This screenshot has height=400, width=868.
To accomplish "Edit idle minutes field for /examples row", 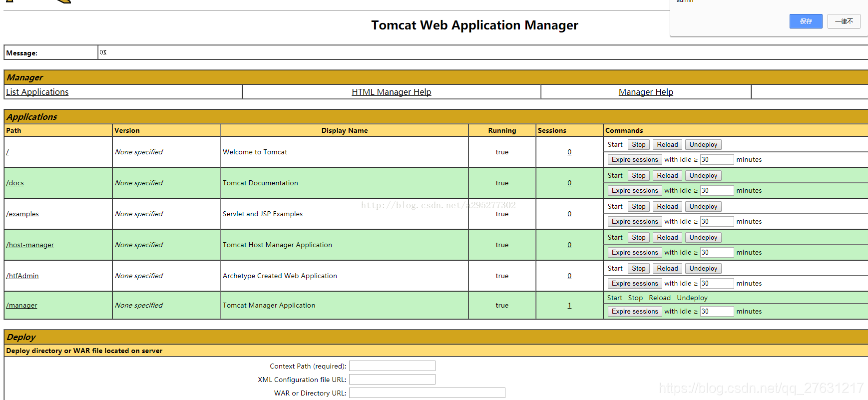I will (717, 222).
